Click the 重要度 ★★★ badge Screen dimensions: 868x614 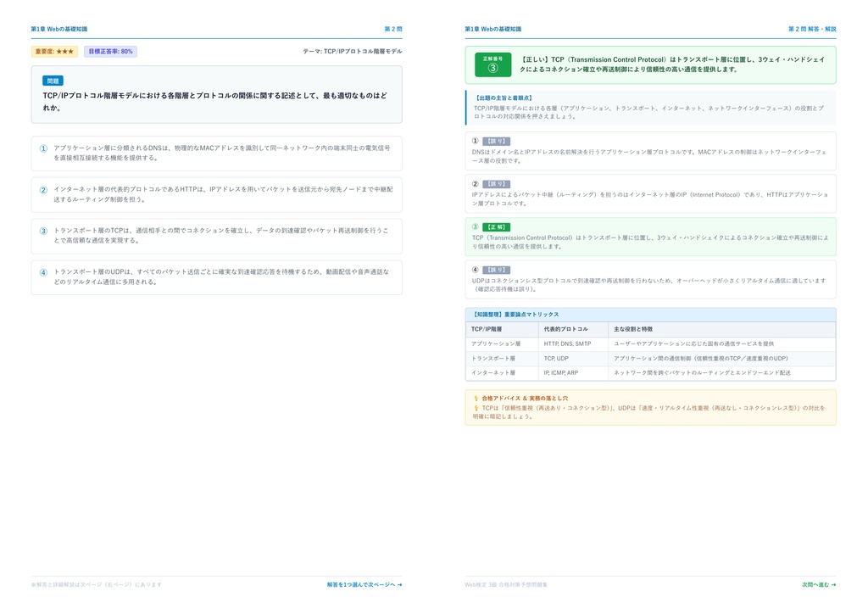54,52
